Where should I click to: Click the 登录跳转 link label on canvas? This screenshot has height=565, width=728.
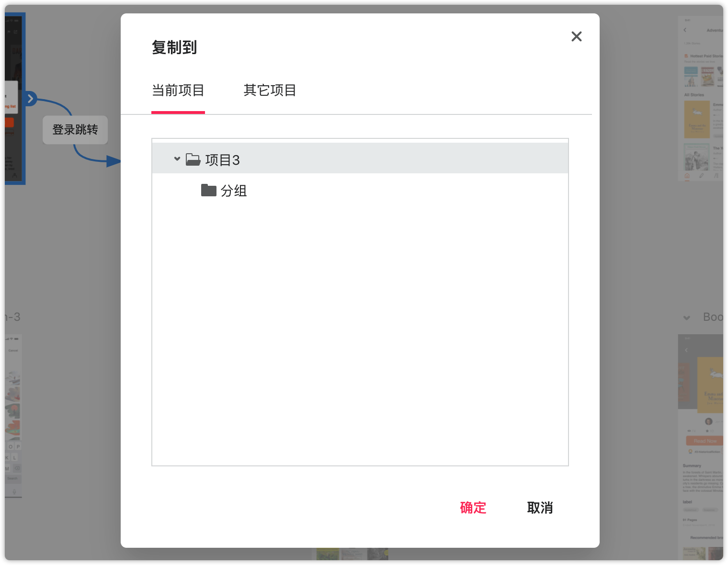coord(75,130)
